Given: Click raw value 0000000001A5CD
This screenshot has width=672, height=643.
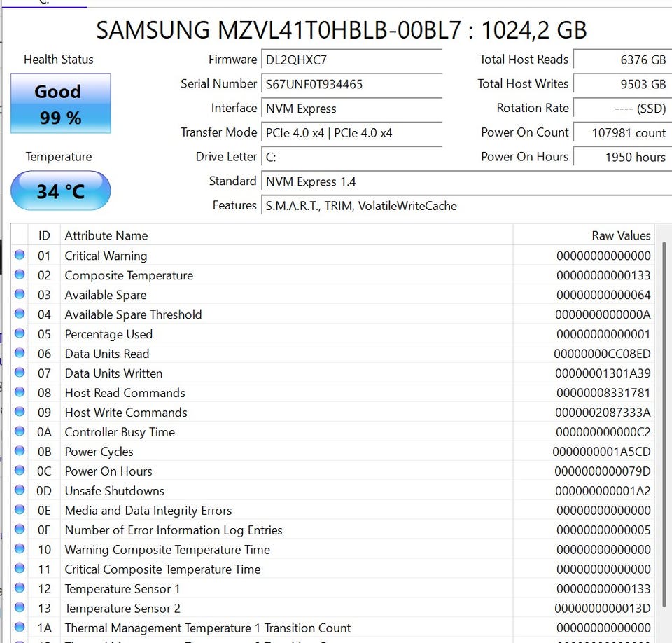Looking at the screenshot, I should [602, 452].
